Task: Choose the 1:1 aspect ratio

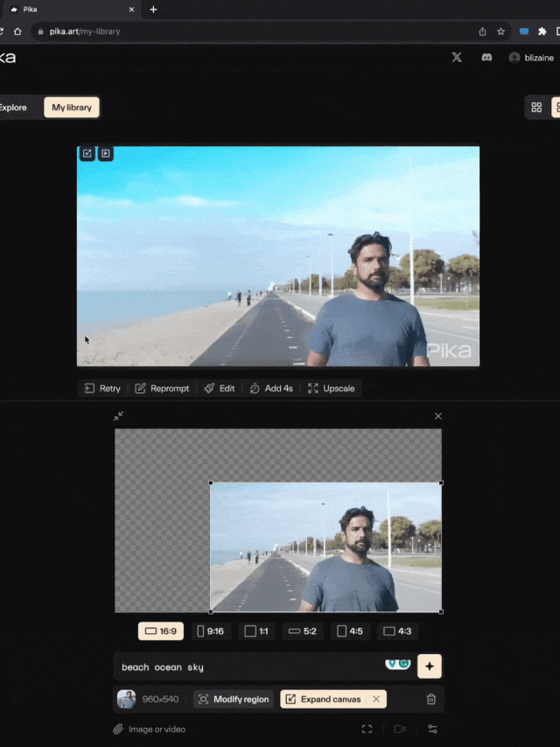Action: (x=257, y=631)
